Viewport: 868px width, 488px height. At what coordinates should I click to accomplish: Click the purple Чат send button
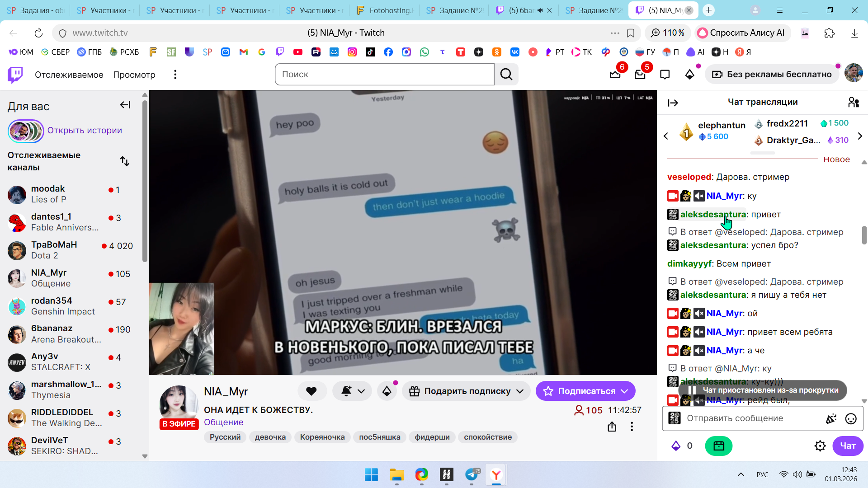pos(847,446)
